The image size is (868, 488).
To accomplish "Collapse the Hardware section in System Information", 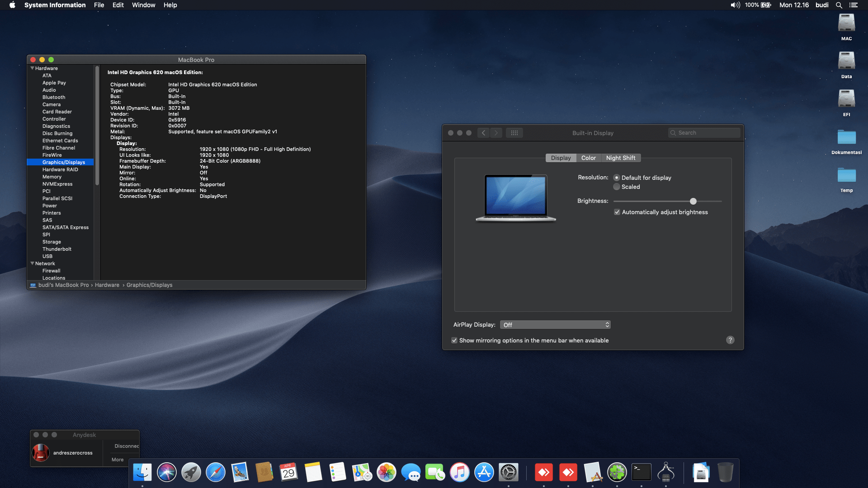I will click(x=32, y=68).
